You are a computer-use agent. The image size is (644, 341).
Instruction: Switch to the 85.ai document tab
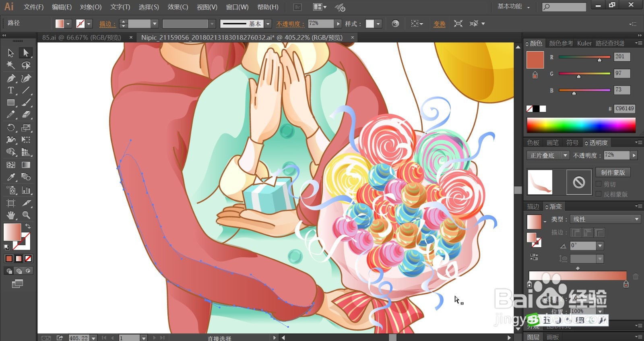pyautogui.click(x=82, y=37)
